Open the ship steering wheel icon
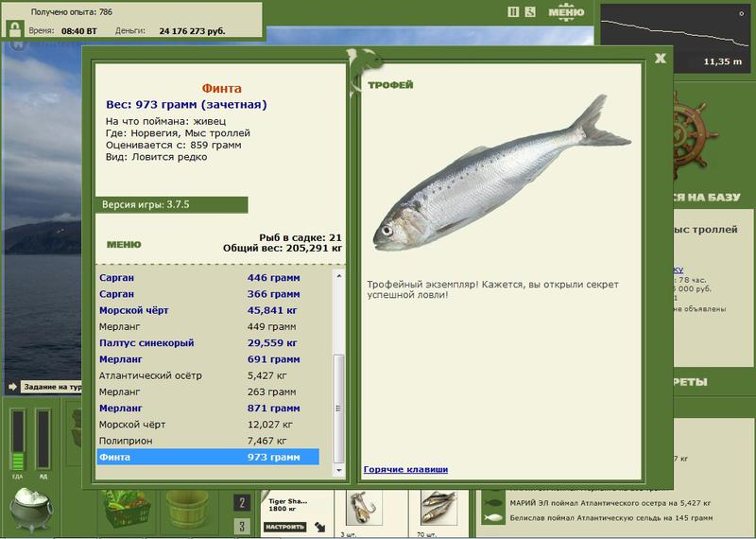756x539 pixels. 692,134
